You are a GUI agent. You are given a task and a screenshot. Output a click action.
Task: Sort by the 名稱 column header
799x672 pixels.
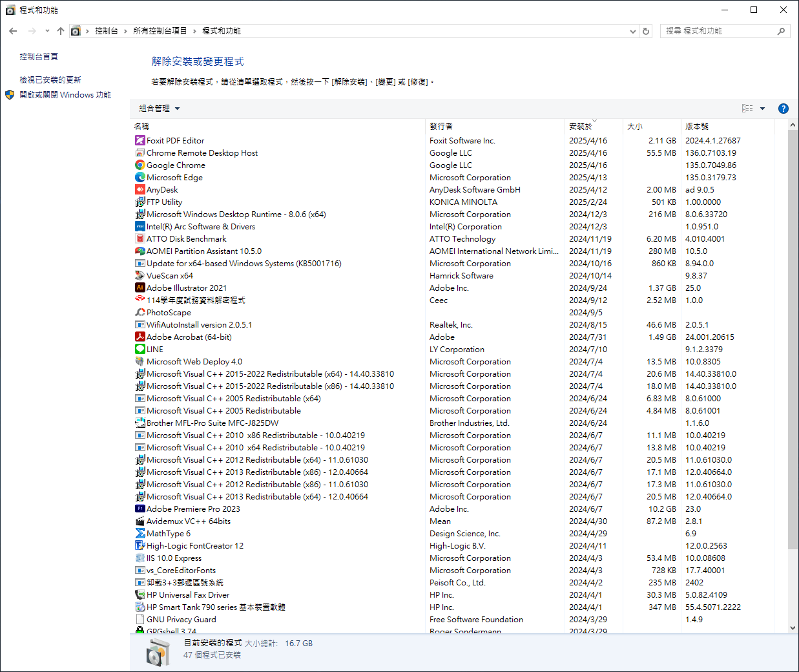[279, 126]
